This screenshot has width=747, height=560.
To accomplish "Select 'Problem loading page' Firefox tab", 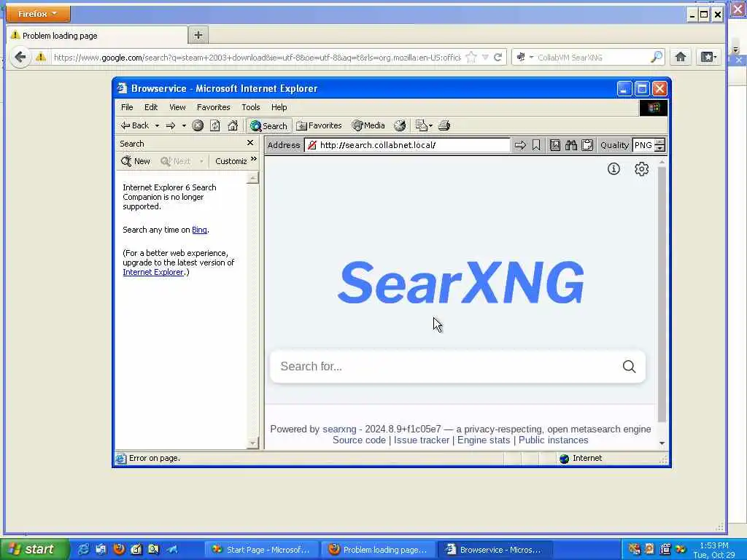I will 97,35.
